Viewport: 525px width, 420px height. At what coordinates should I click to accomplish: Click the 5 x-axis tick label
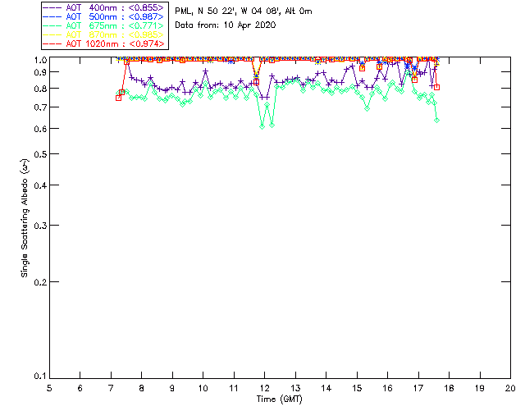click(49, 389)
